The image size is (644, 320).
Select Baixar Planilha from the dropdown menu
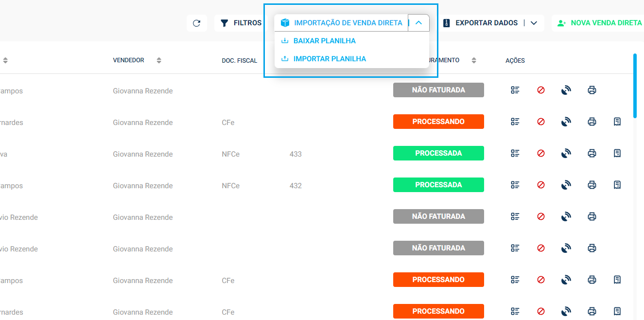[324, 41]
